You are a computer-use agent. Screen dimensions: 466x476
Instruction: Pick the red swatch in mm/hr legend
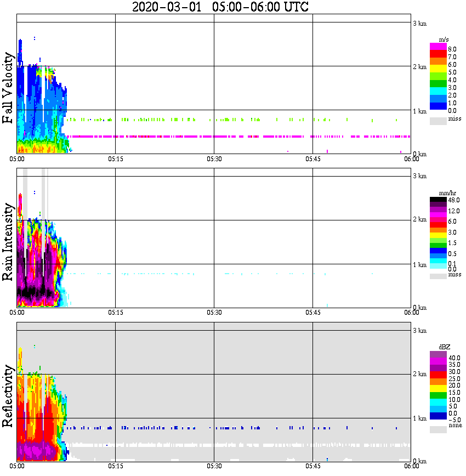tap(438, 225)
